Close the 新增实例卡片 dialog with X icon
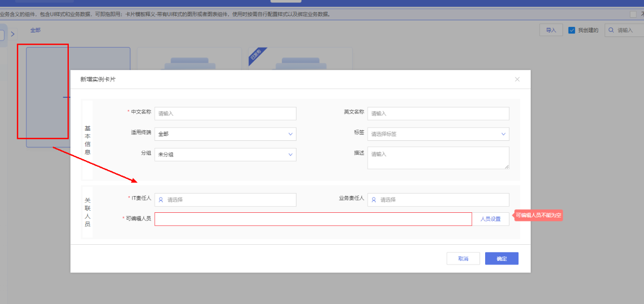Screen dimensions: 644x304 click(x=517, y=80)
